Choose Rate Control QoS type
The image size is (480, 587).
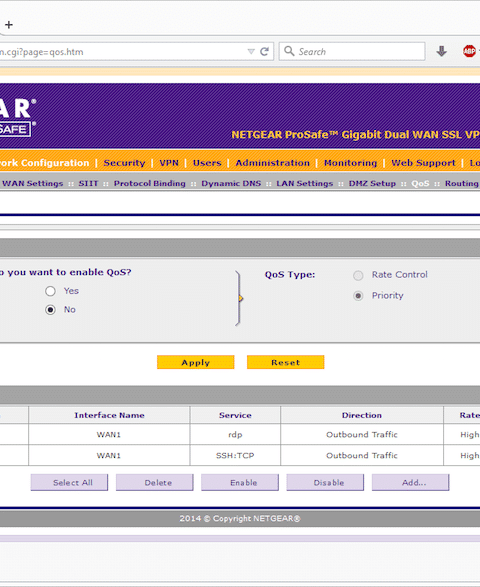point(358,276)
